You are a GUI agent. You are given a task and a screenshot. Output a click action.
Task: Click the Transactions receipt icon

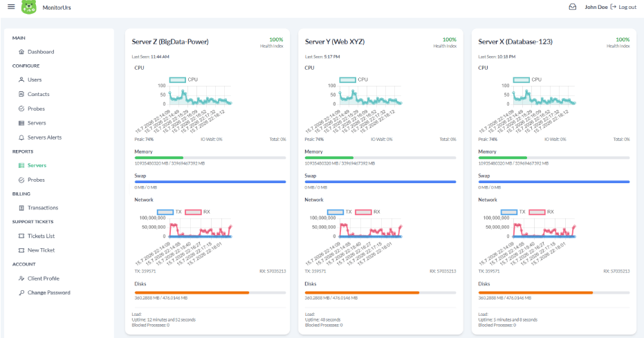(21, 207)
